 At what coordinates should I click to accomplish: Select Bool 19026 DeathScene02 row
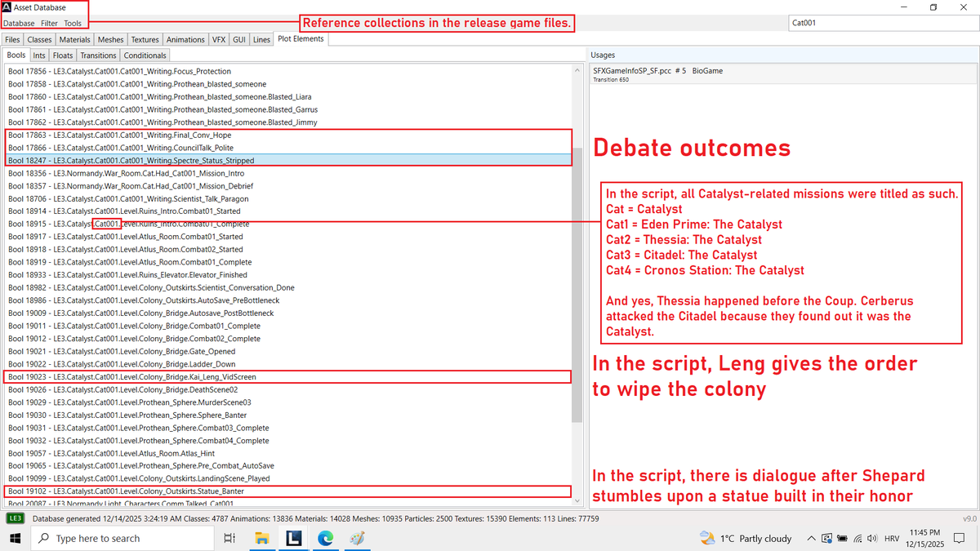pyautogui.click(x=289, y=389)
